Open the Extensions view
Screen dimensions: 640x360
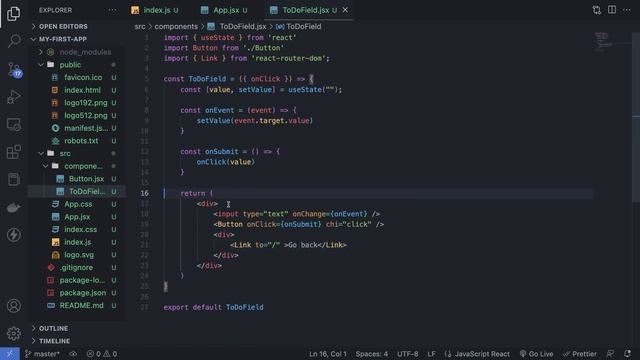pos(13,152)
